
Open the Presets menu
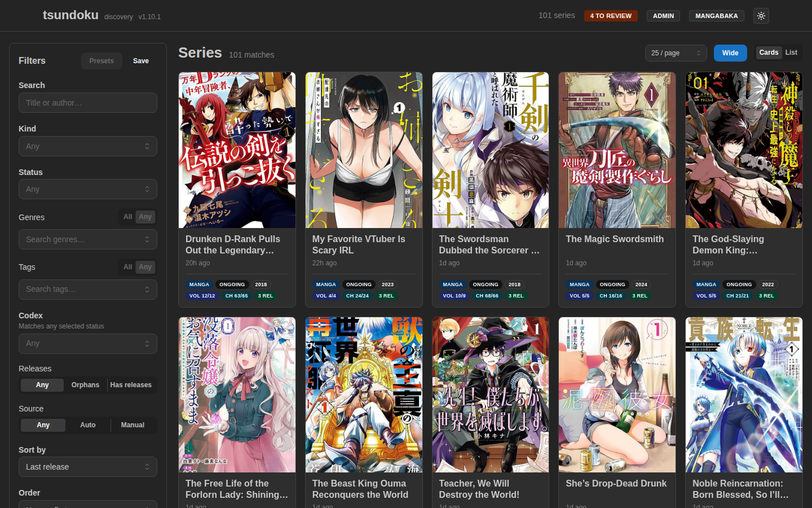(x=101, y=61)
